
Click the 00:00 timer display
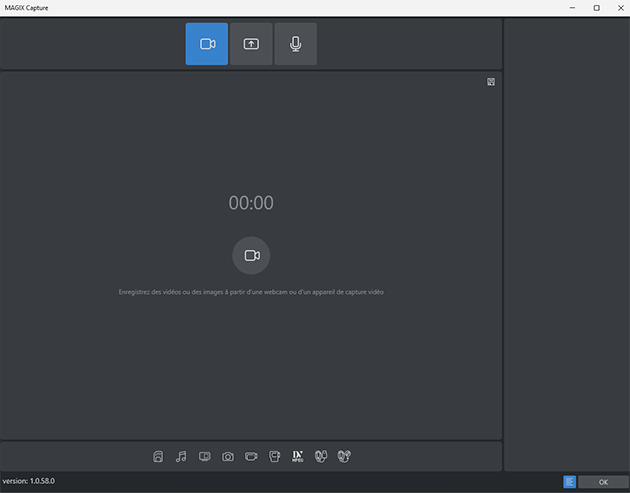251,203
